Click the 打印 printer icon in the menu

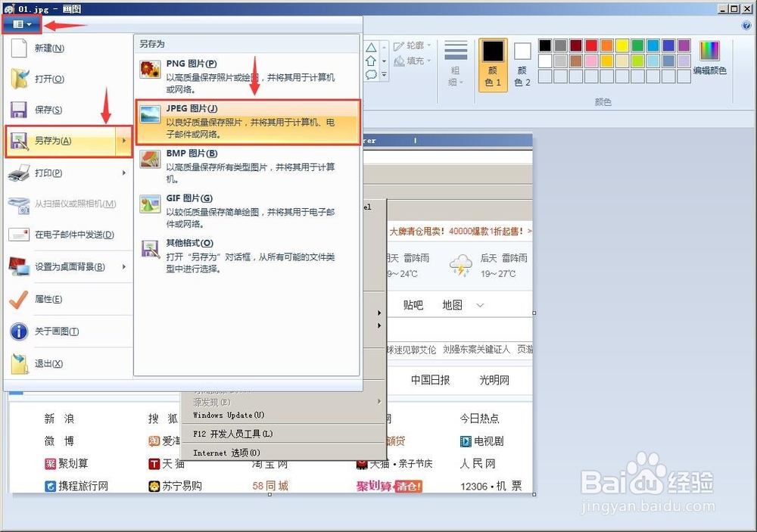18,173
